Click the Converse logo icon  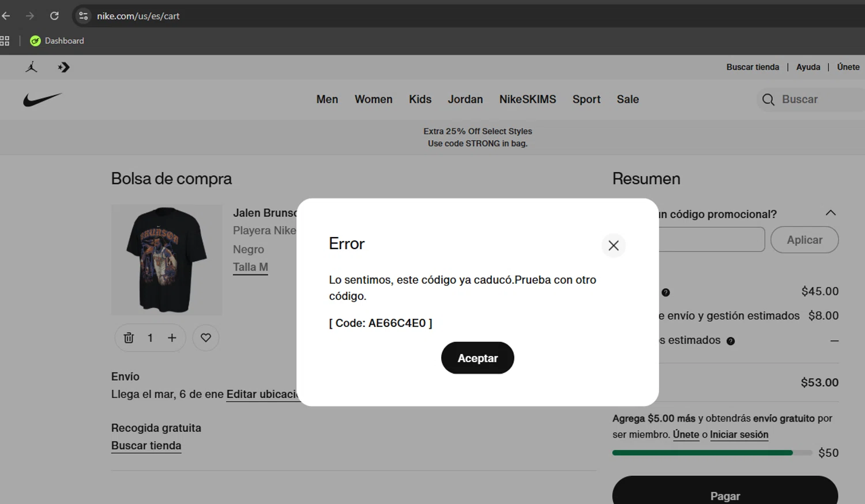(x=63, y=67)
